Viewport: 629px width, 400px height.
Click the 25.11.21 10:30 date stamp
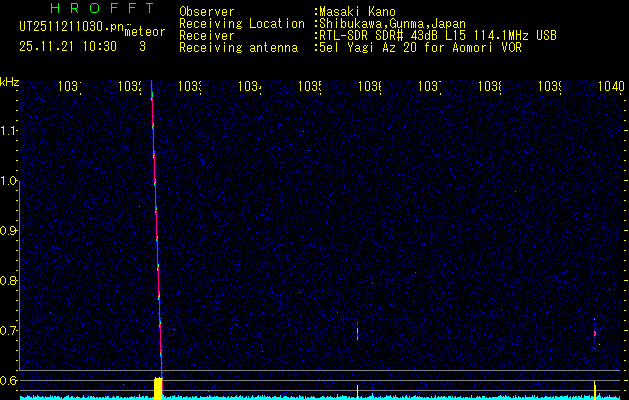point(67,46)
